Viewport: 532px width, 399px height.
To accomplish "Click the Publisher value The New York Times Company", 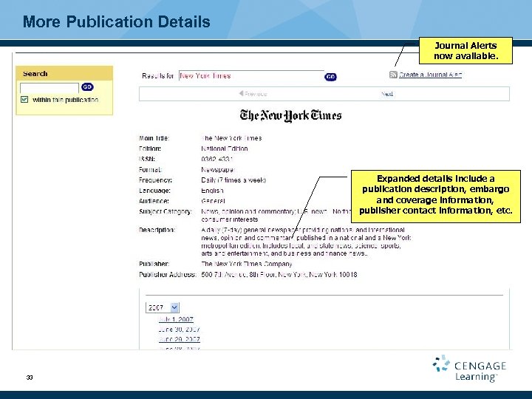I will (x=247, y=264).
